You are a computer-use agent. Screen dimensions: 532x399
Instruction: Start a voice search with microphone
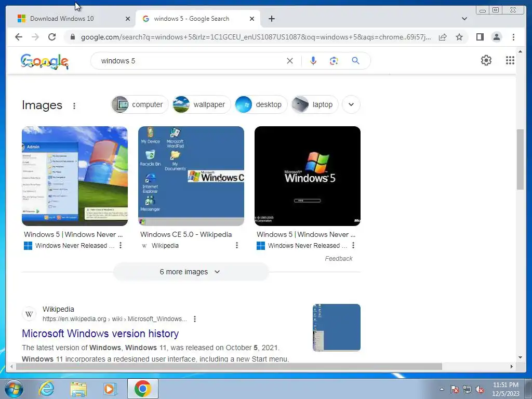point(313,61)
